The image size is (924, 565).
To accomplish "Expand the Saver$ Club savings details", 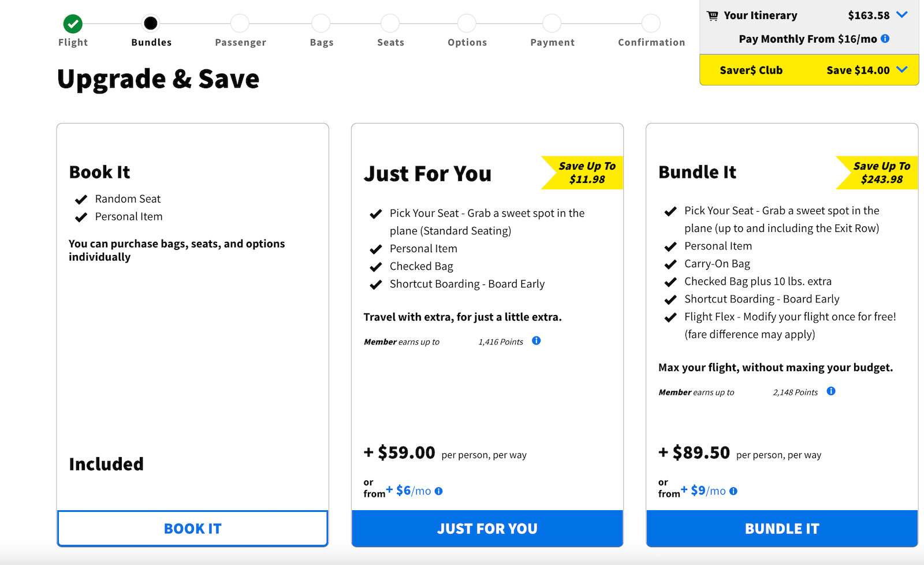I will coord(902,70).
